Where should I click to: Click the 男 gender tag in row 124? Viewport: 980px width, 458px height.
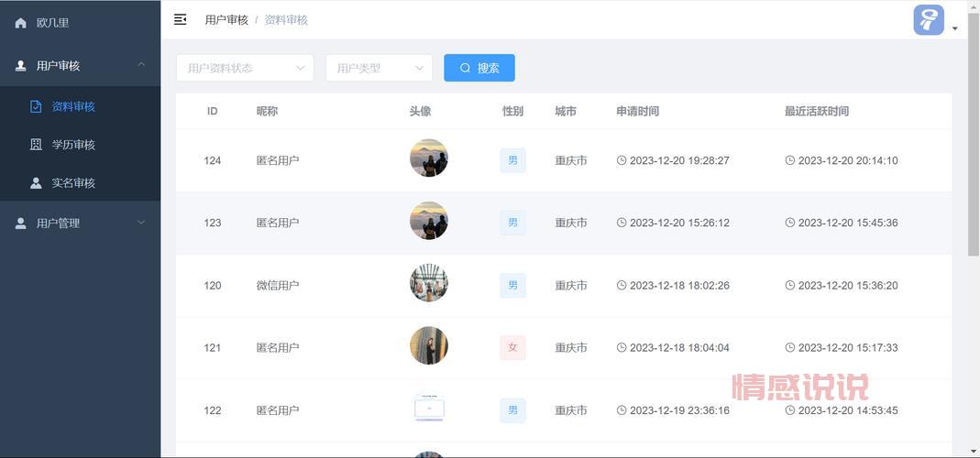(x=512, y=160)
